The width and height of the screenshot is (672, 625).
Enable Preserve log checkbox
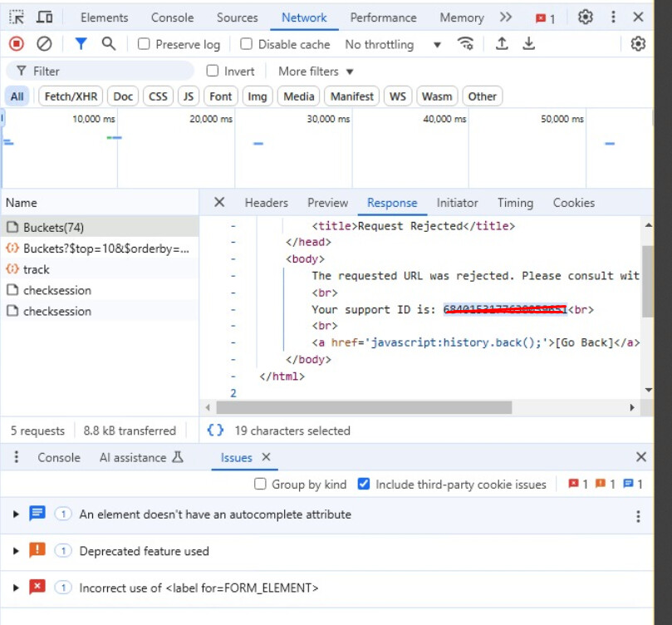[144, 44]
